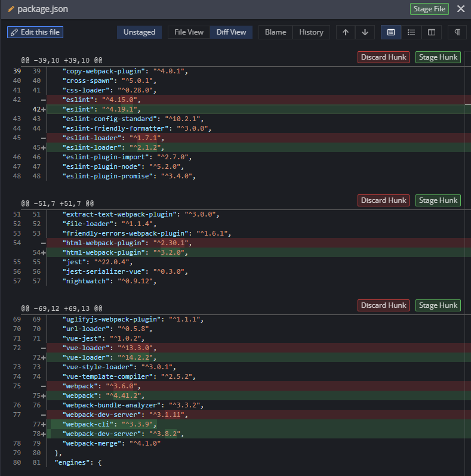This screenshot has height=476, width=471.
Task: Close the package.json diff panel
Action: point(461,9)
